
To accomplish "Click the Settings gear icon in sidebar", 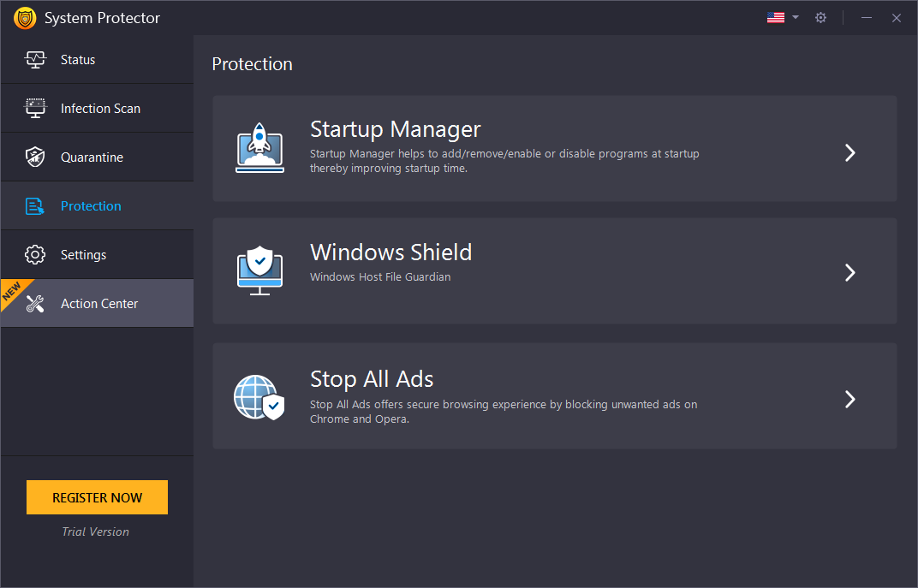I will tap(35, 254).
